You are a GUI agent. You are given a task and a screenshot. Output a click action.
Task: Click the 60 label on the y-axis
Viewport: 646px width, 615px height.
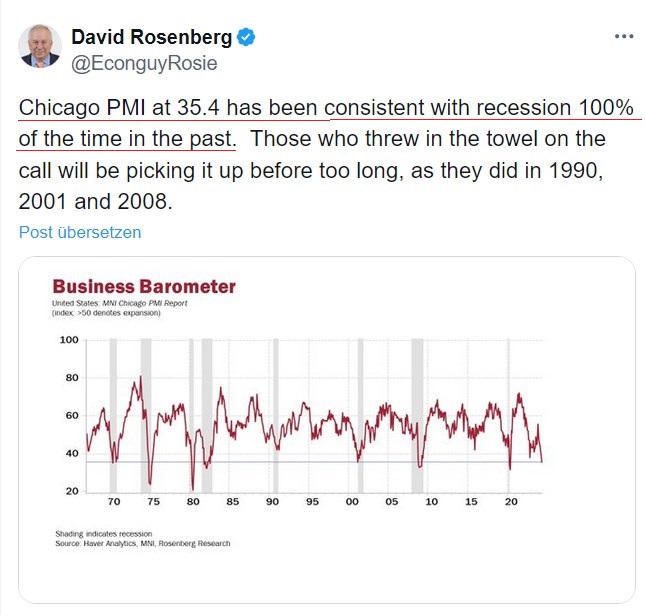(71, 415)
